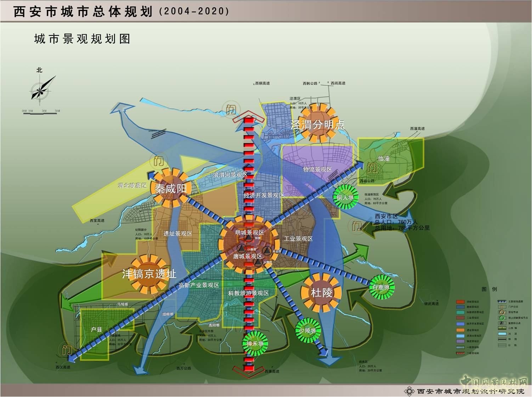Click the light blue river legend swatch
The width and height of the screenshot is (532, 397).
click(x=502, y=334)
